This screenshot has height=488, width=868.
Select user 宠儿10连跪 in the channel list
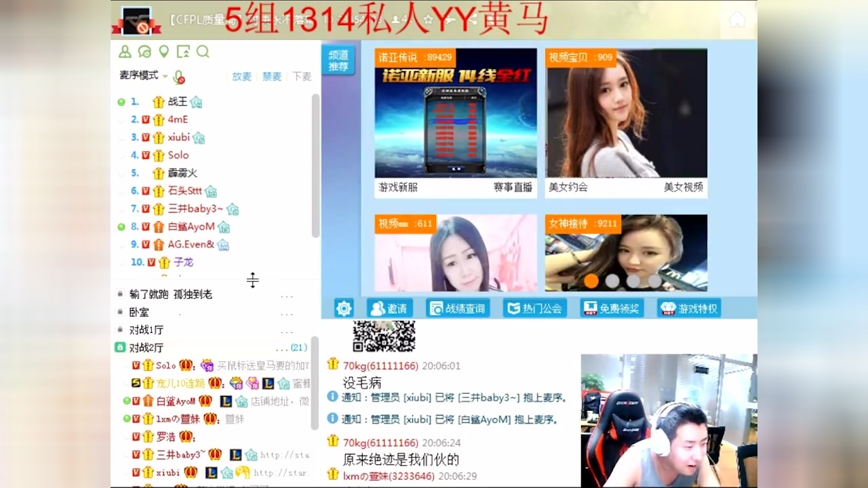[x=180, y=383]
